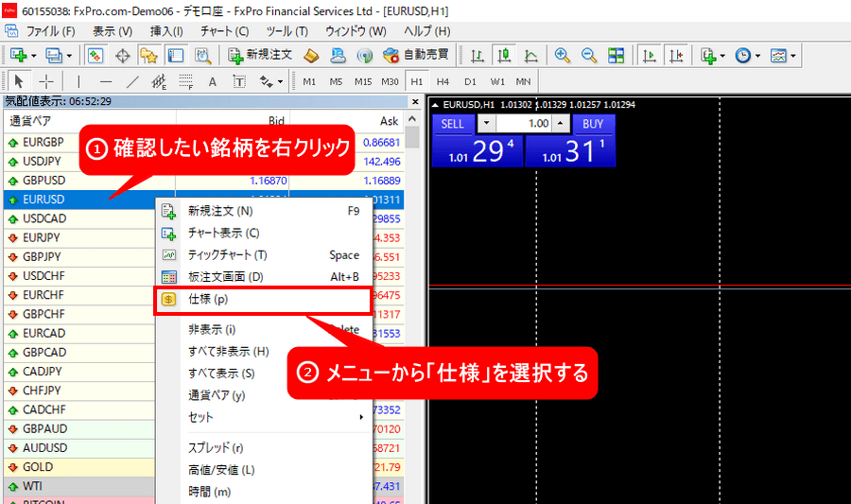This screenshot has width=851, height=504.
Task: Click the 新規注文 menu entry icon in context menu
Action: pyautogui.click(x=169, y=211)
